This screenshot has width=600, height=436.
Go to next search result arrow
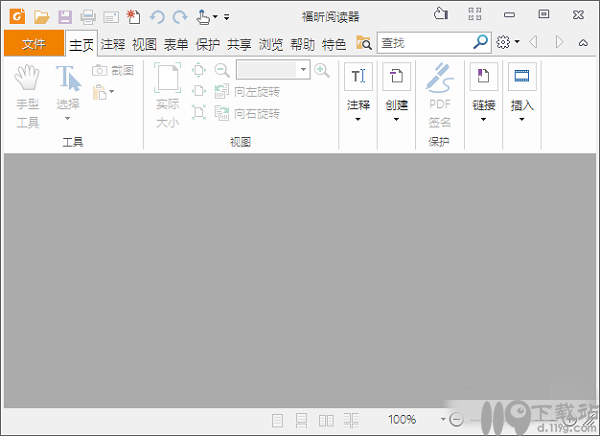coord(559,42)
